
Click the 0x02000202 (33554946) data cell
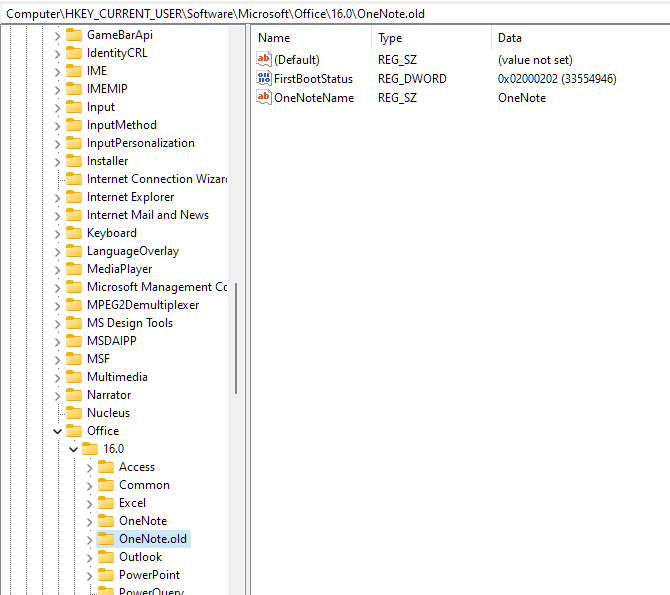[557, 79]
